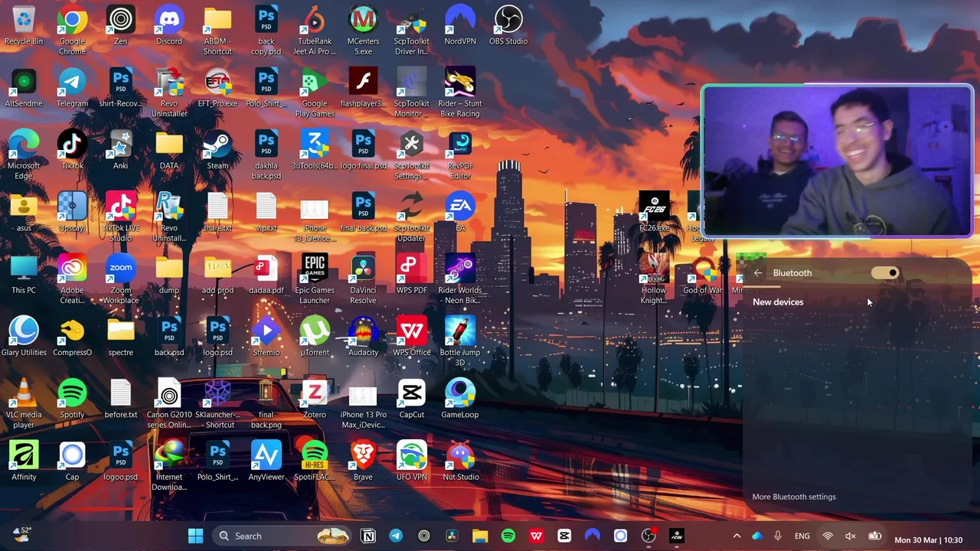Select the Zotero desktop icon
The width and height of the screenshot is (980, 551).
point(315,399)
